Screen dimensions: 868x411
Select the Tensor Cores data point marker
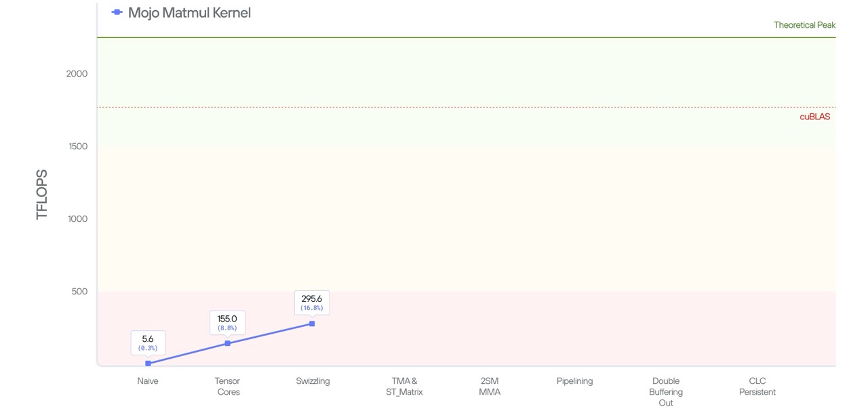coord(227,343)
